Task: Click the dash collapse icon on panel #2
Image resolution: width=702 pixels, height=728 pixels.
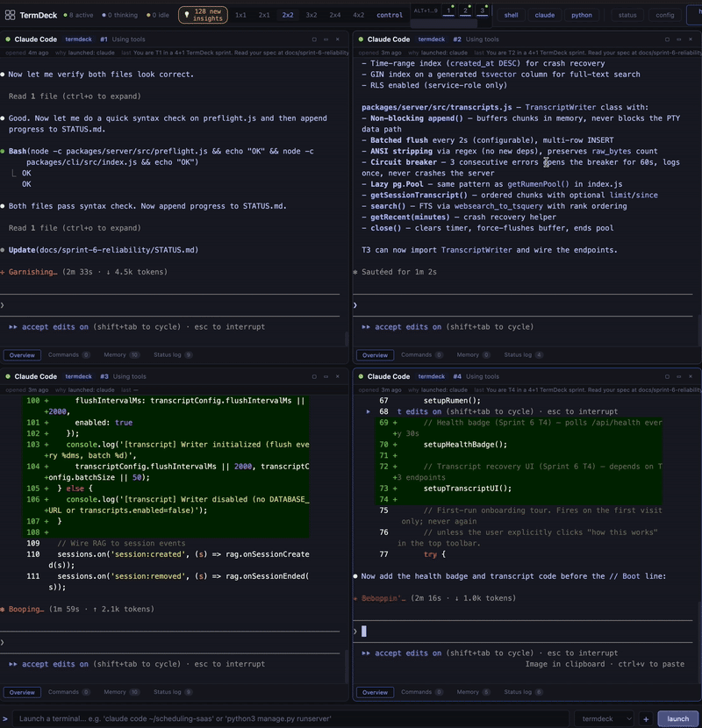Action: [679, 39]
